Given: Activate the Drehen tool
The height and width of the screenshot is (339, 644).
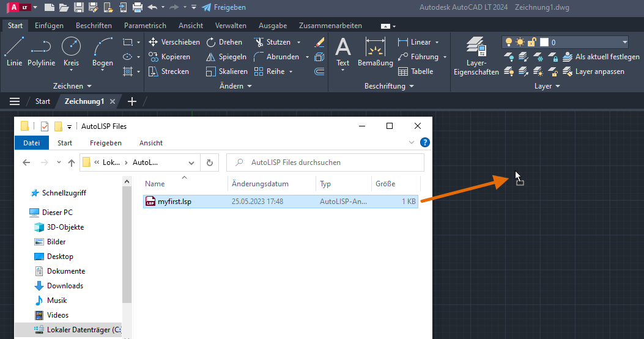Looking at the screenshot, I should [x=224, y=42].
